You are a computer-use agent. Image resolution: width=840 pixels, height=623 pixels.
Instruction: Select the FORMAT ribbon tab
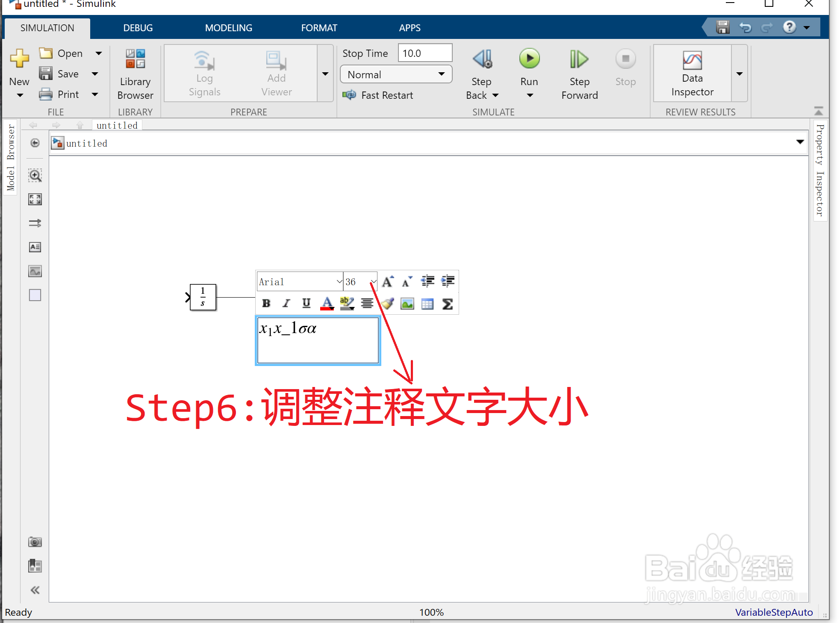(x=318, y=27)
